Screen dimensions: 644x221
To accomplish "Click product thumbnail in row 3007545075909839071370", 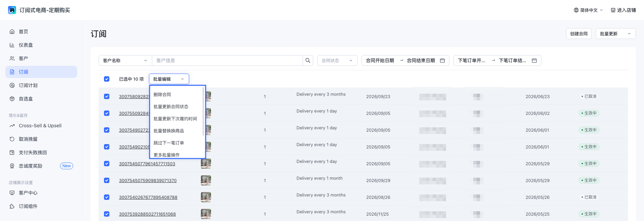I will coord(206,180).
